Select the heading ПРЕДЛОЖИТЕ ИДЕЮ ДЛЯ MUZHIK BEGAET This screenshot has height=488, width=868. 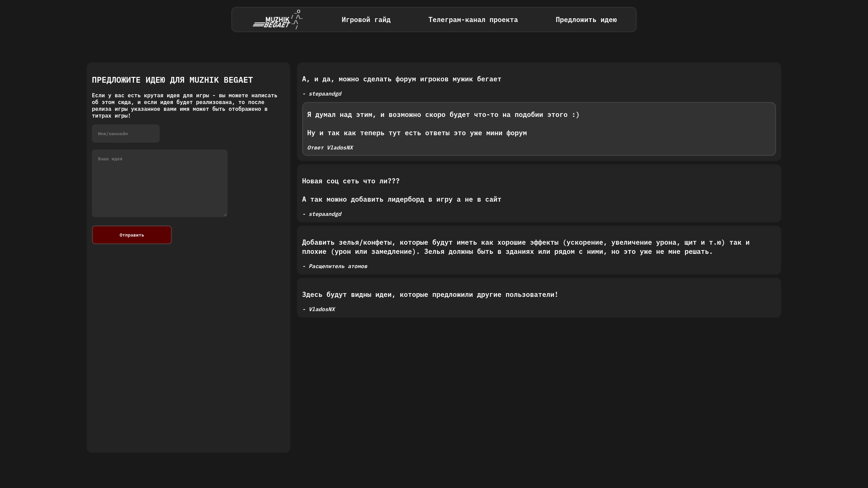[x=172, y=80]
